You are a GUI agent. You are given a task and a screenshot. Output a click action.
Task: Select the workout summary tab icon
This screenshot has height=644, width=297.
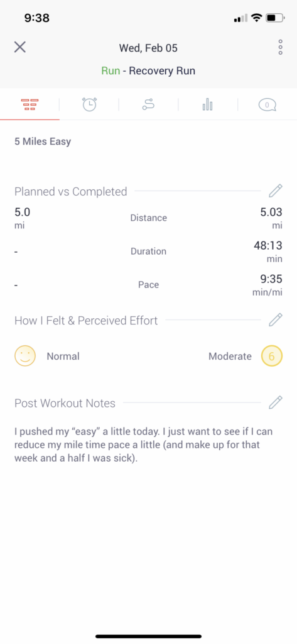pyautogui.click(x=30, y=105)
